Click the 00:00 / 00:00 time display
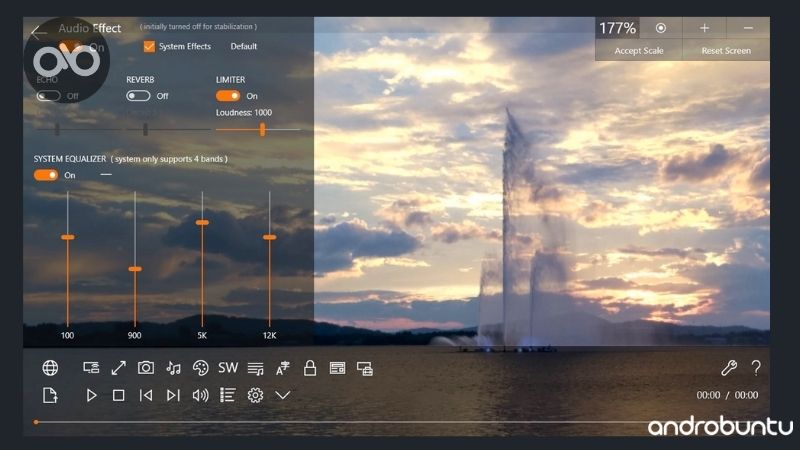Image resolution: width=800 pixels, height=450 pixels. coord(727,395)
